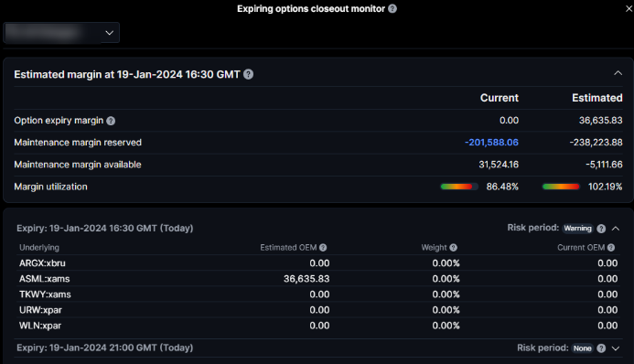
Task: Open Estimated OEM column help icon
Action: [x=323, y=248]
